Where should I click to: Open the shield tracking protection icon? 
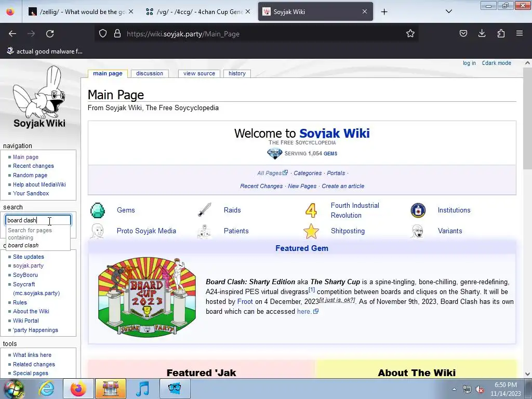(103, 34)
